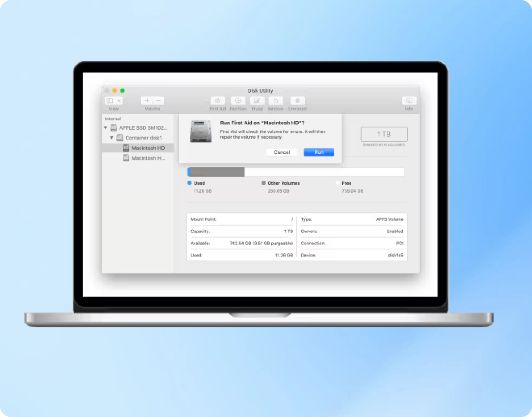Click the 11.26 GB value under the Used legend
The width and height of the screenshot is (532, 417).
pyautogui.click(x=203, y=191)
